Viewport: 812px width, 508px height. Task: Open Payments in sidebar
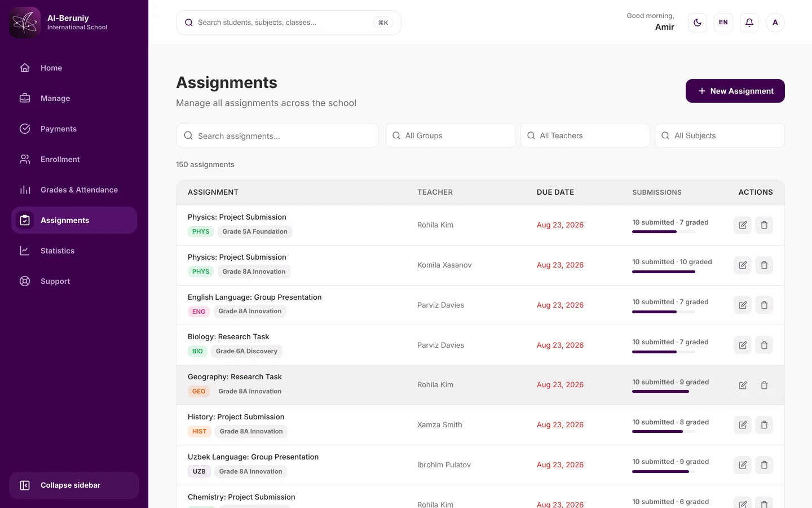pos(74,129)
